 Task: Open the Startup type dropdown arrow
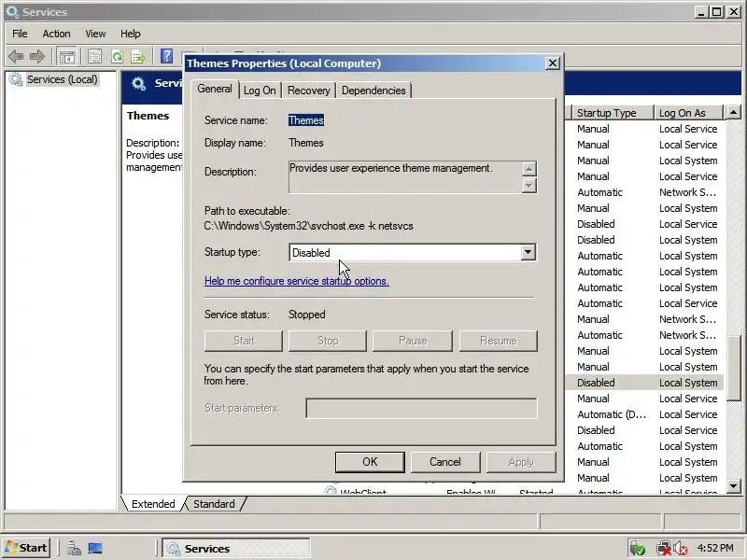(x=528, y=252)
